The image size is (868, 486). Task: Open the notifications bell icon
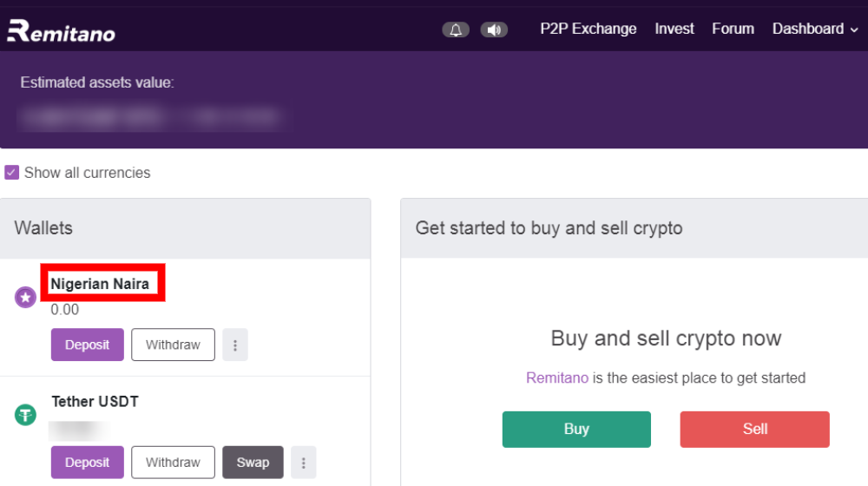click(x=456, y=30)
